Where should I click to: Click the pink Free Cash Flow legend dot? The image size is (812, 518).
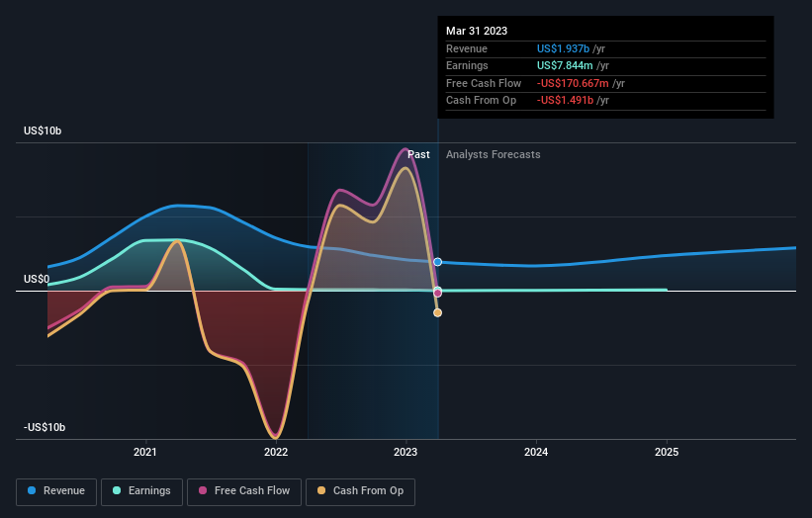point(203,490)
